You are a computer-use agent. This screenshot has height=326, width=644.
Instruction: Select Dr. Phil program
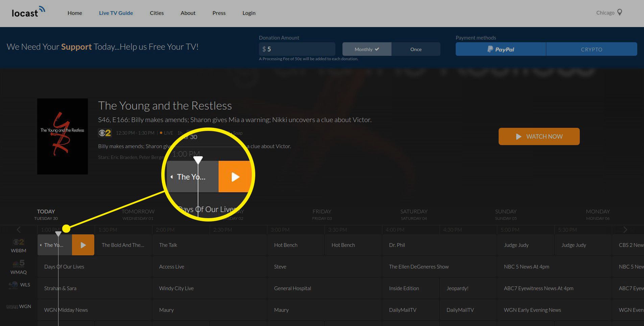[x=439, y=245]
